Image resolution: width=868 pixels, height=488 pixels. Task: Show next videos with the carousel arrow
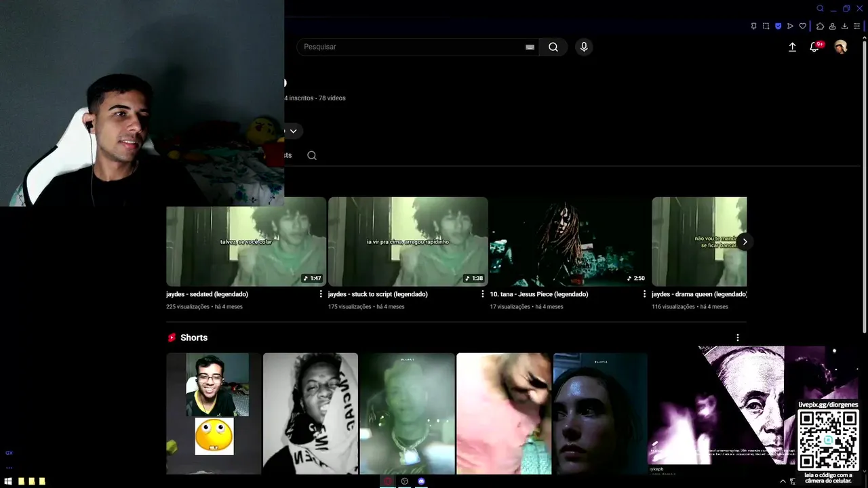745,242
